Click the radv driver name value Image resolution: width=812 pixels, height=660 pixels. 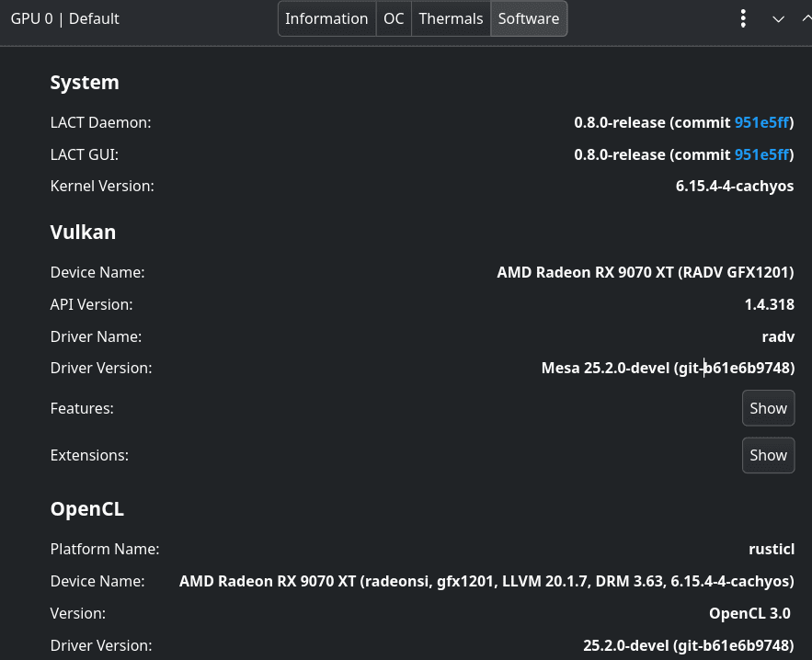pyautogui.click(x=778, y=337)
